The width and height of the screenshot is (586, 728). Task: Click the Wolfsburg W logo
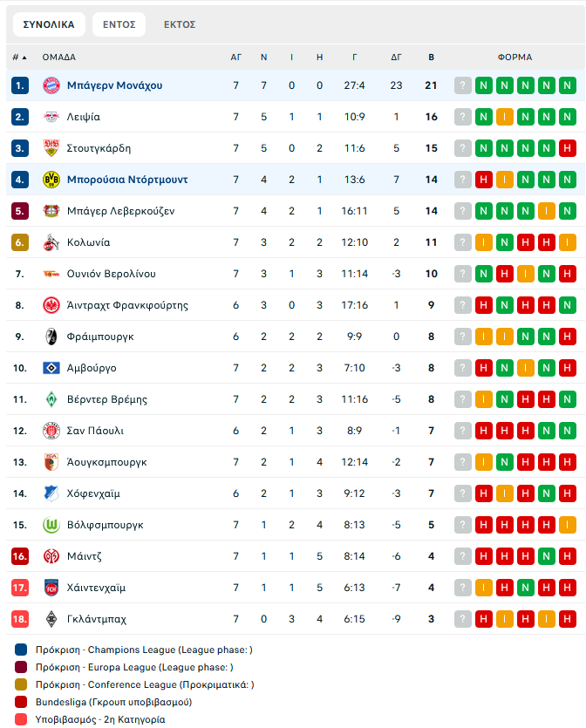[x=50, y=525]
